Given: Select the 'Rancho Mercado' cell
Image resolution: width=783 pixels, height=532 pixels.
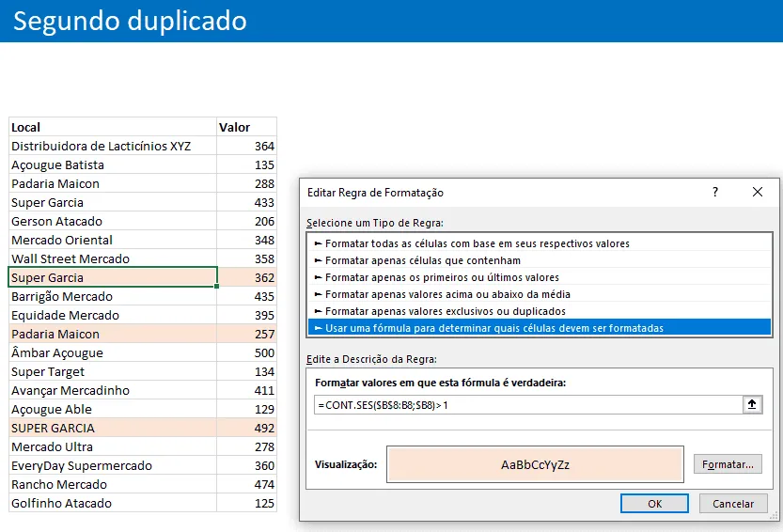Looking at the screenshot, I should click(x=113, y=485).
